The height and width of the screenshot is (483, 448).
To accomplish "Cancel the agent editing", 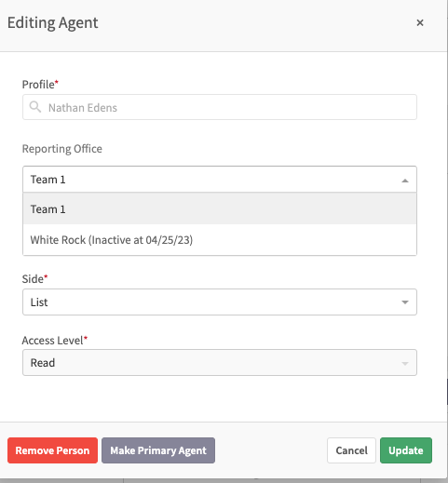I will pyautogui.click(x=351, y=450).
